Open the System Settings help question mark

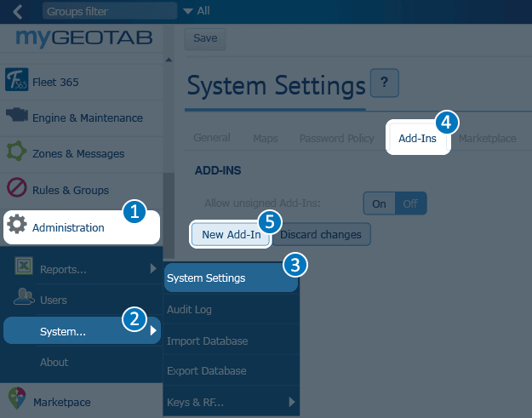click(385, 83)
